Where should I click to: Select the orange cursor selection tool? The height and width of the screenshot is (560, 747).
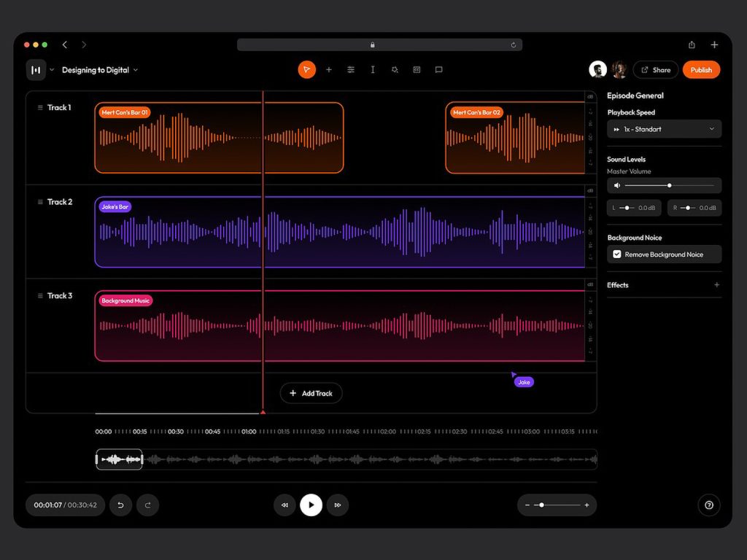point(306,69)
